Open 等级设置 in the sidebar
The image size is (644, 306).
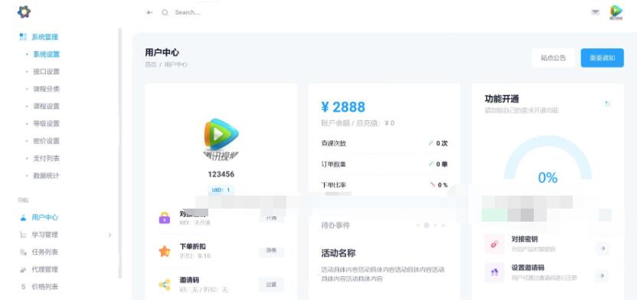[x=46, y=123]
